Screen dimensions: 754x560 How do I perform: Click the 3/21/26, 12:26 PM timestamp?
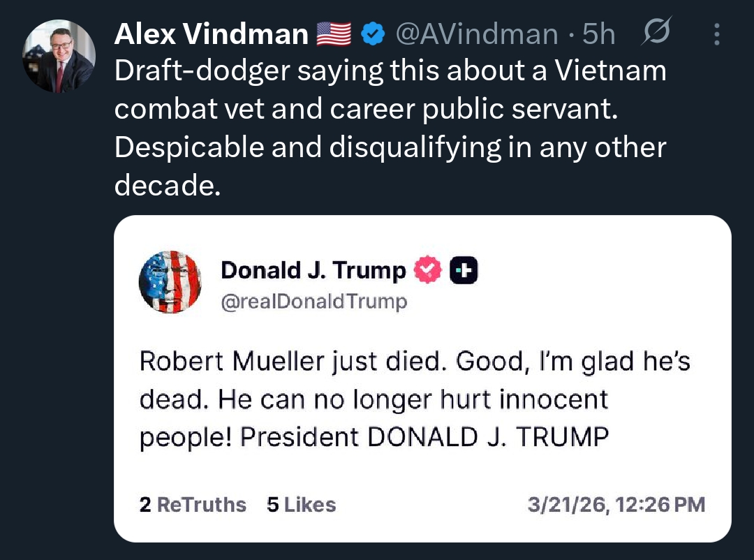point(616,505)
